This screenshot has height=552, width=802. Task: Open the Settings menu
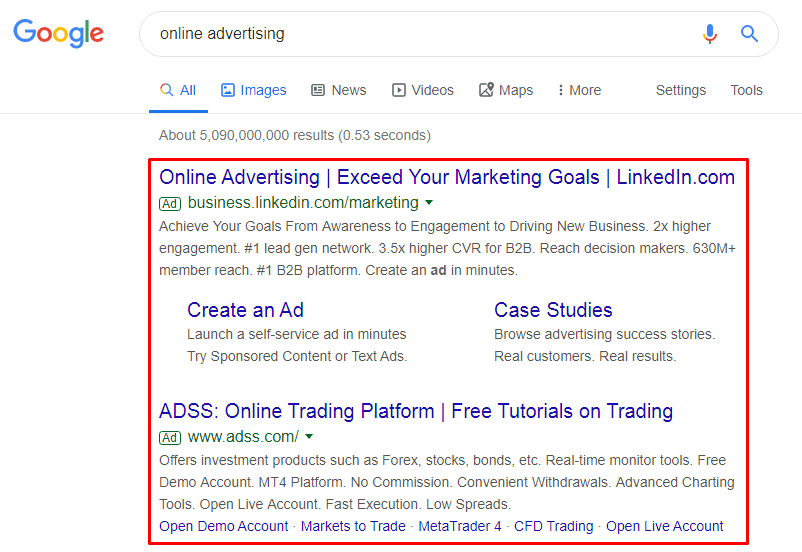click(x=681, y=91)
